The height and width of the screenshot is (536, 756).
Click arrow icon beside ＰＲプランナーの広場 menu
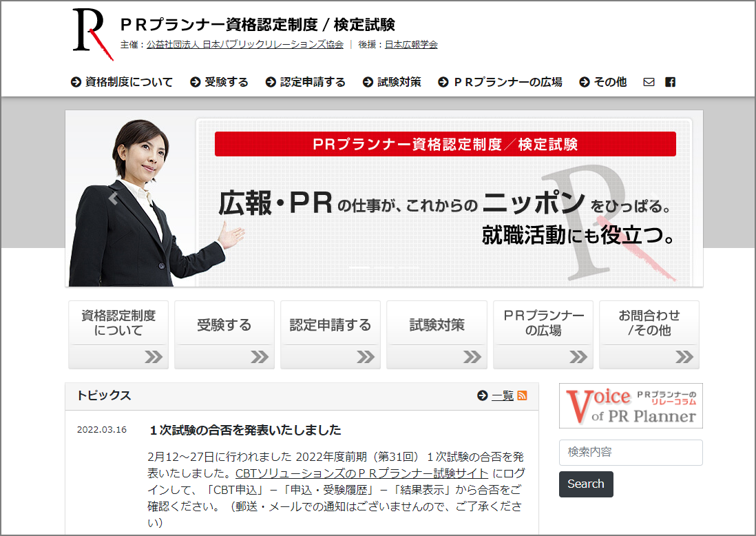pyautogui.click(x=443, y=82)
